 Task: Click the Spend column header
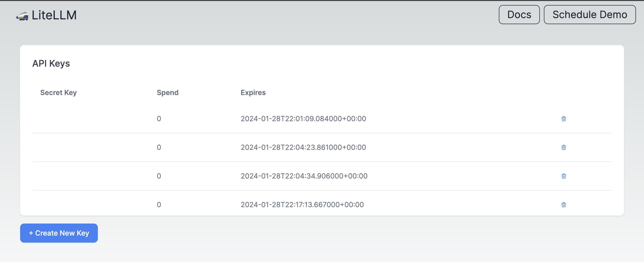pyautogui.click(x=168, y=93)
